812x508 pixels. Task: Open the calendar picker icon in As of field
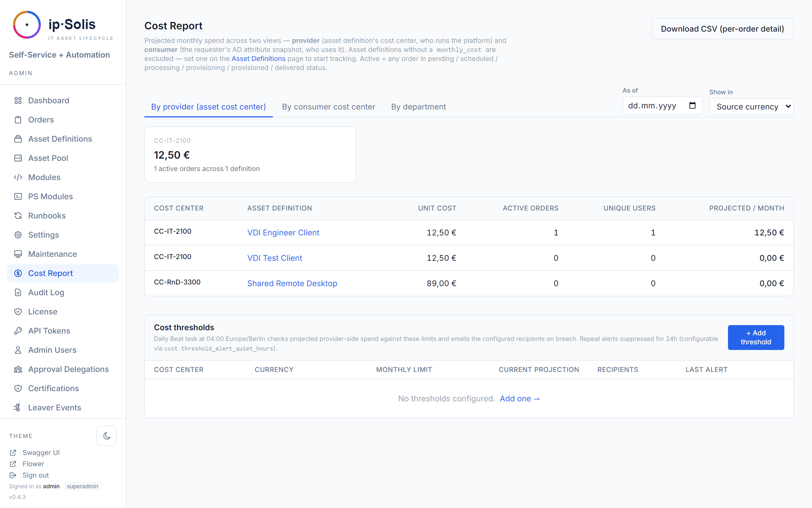(x=692, y=106)
